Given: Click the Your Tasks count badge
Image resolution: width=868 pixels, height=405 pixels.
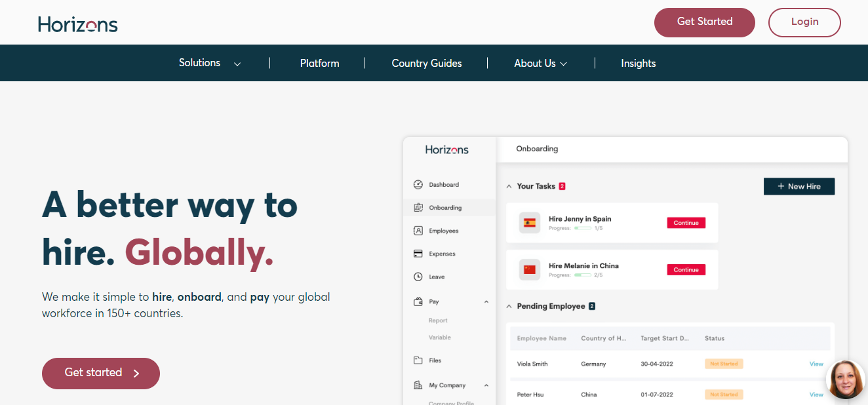Looking at the screenshot, I should pos(562,187).
